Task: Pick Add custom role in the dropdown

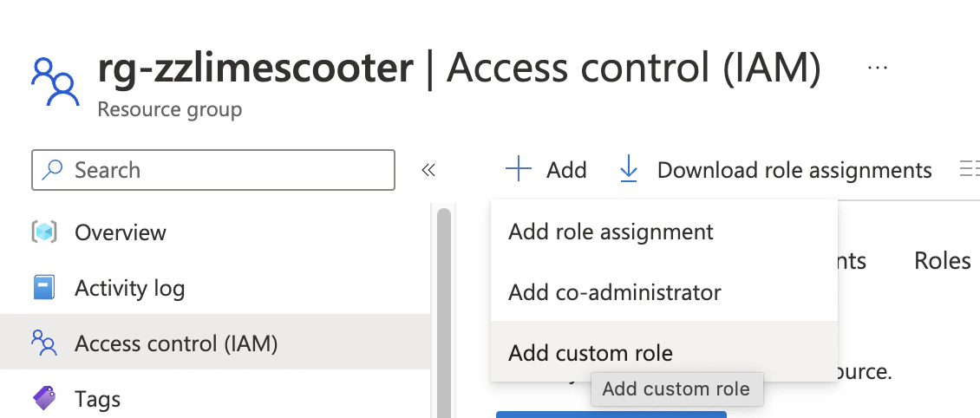Action: [x=591, y=353]
